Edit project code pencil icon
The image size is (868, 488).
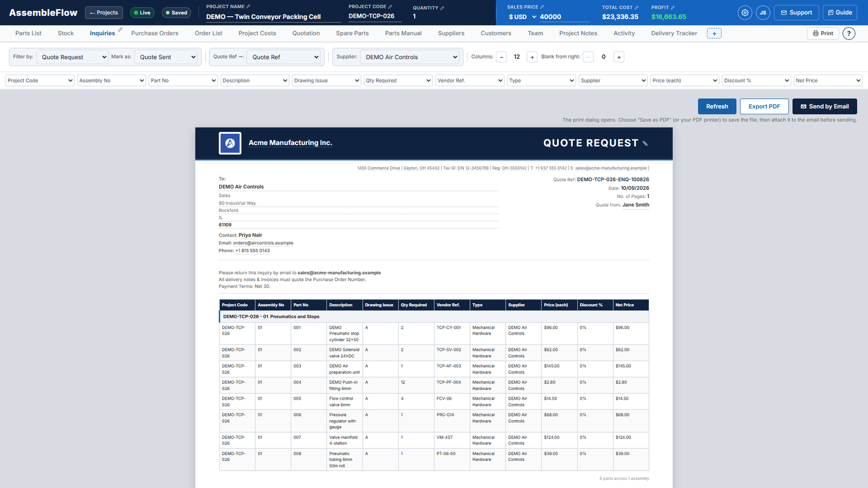[390, 7]
